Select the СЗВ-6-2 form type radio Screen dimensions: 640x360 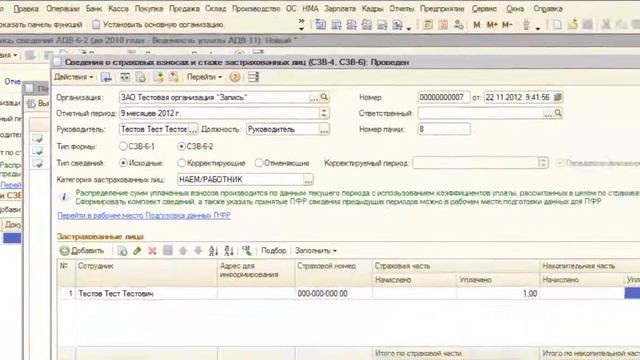point(182,146)
